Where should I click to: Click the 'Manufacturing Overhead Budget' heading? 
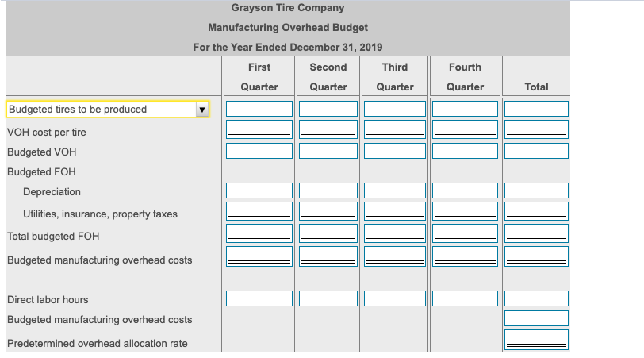coord(287,28)
